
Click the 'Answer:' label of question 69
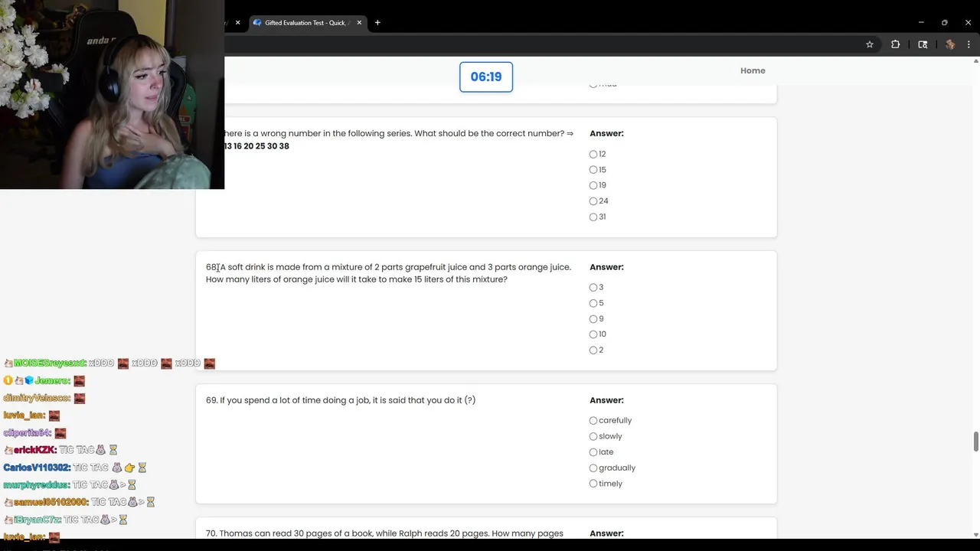[606, 400]
